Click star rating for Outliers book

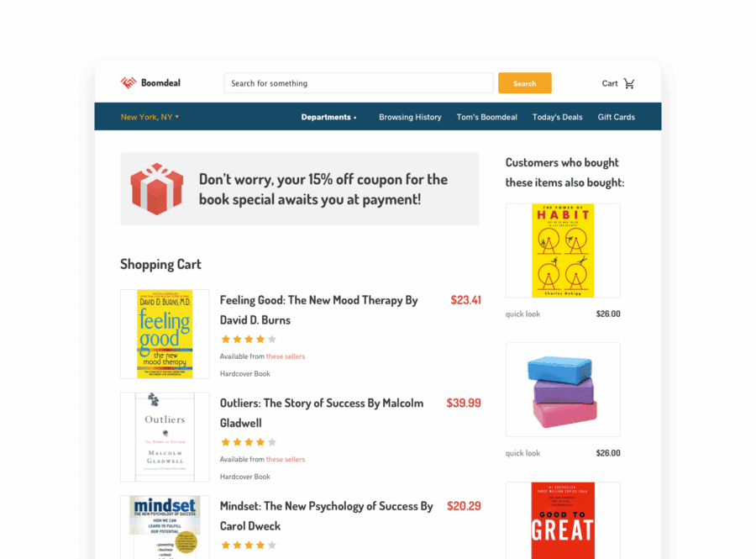tap(249, 442)
